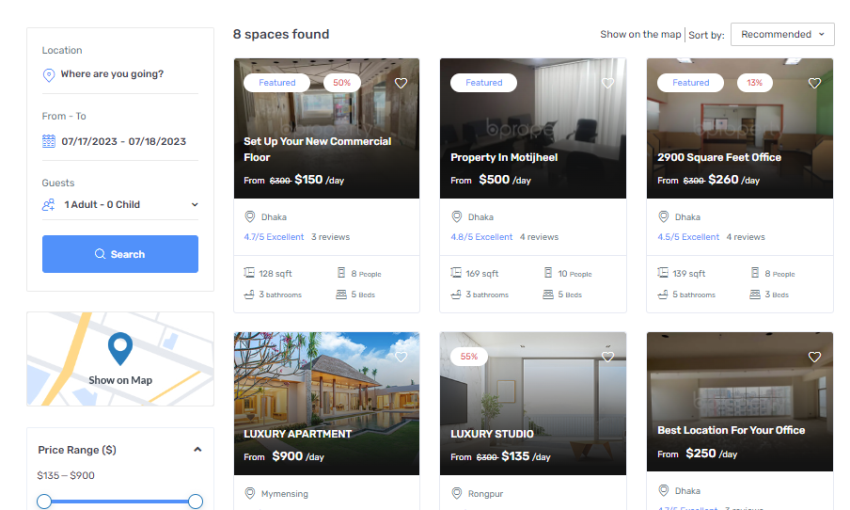Click heart icon on Luxury Apartment card
The image size is (850, 510).
coord(401,357)
